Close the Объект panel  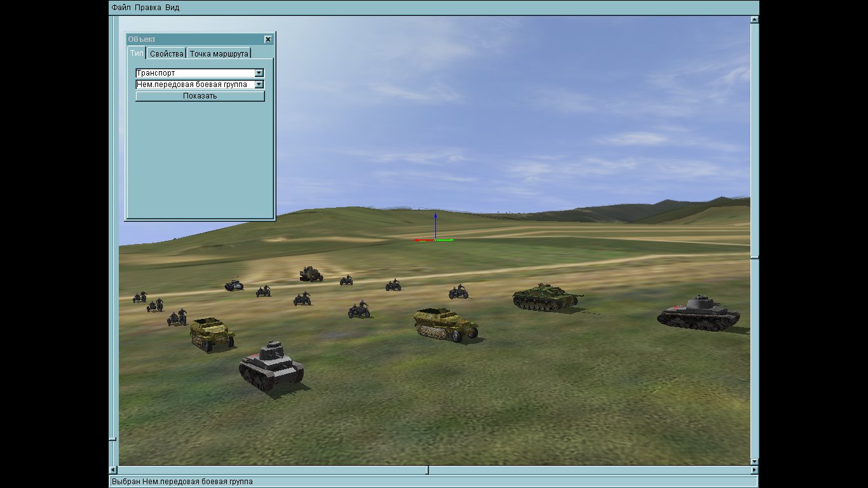click(268, 39)
